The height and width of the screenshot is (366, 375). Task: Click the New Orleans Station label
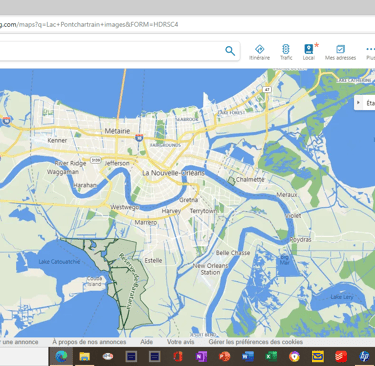[211, 269]
